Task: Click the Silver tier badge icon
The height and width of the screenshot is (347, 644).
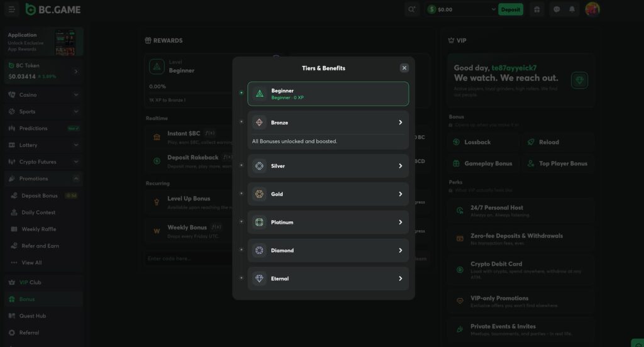Action: point(259,166)
